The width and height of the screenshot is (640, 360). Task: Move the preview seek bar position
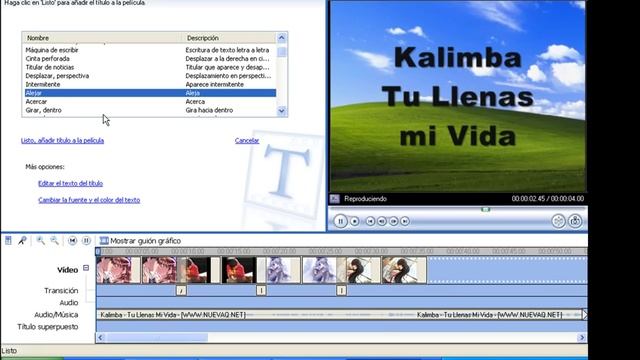click(x=485, y=209)
